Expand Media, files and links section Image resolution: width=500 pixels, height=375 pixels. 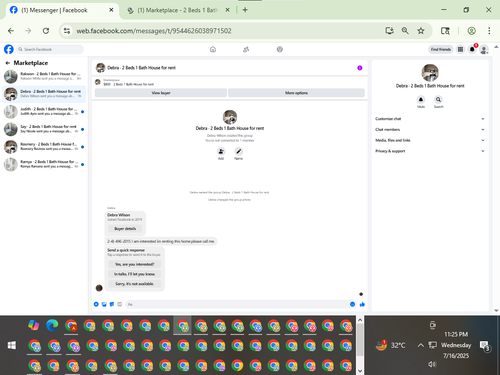tap(430, 140)
